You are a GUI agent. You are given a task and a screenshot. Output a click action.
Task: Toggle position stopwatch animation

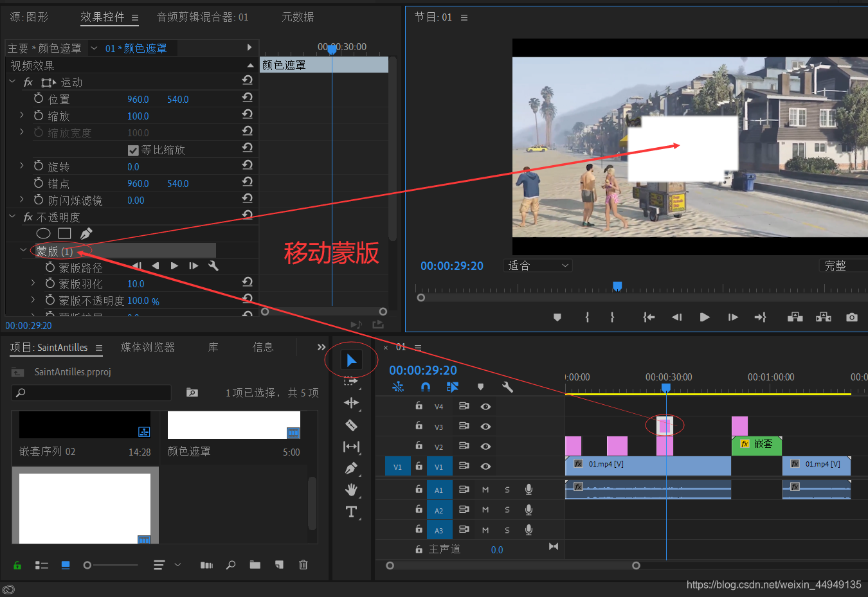click(x=39, y=98)
